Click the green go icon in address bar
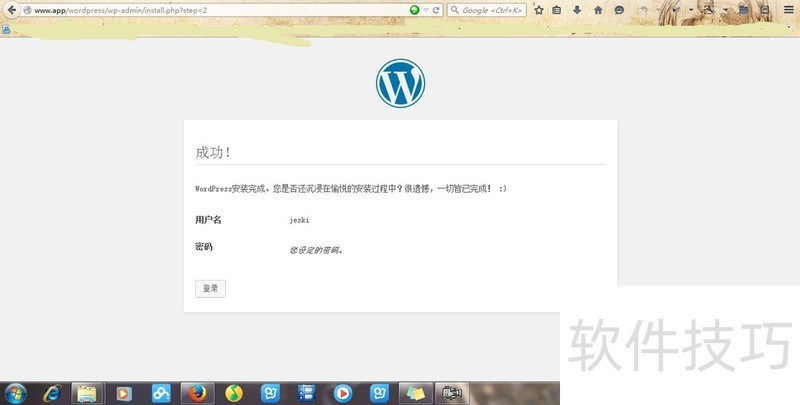 click(414, 10)
